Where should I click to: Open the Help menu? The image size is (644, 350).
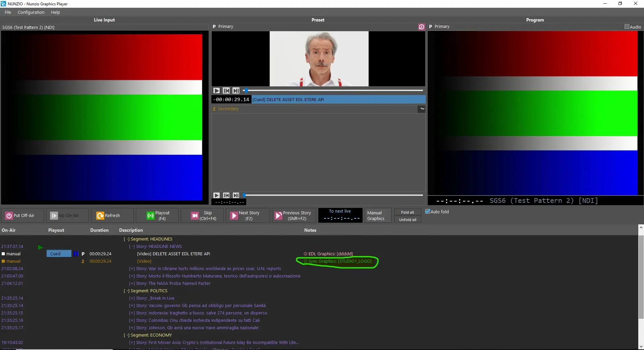[x=55, y=12]
